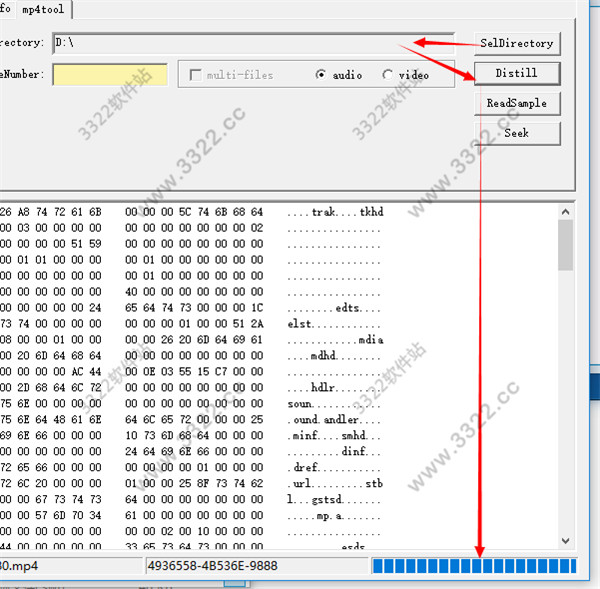
Task: Grab the hex view vertical scrollbar thumb
Action: [566, 245]
